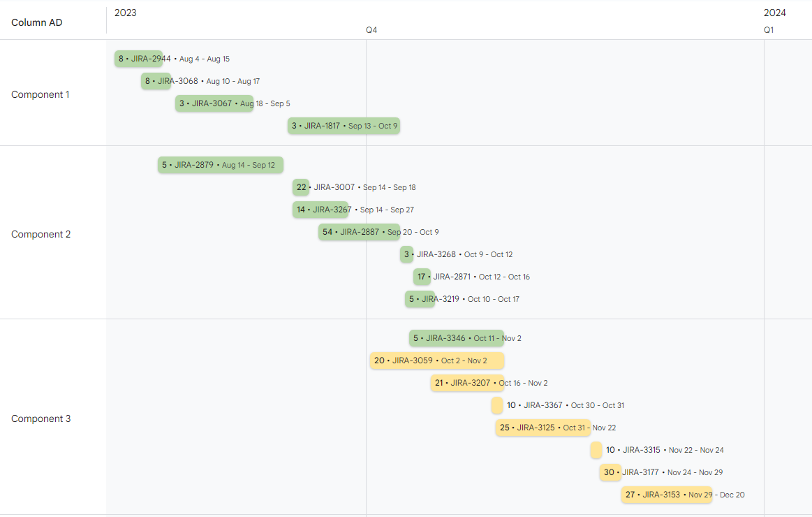
Task: Click the small green bar numbered 22 for JIRA-3007
Action: click(x=301, y=187)
